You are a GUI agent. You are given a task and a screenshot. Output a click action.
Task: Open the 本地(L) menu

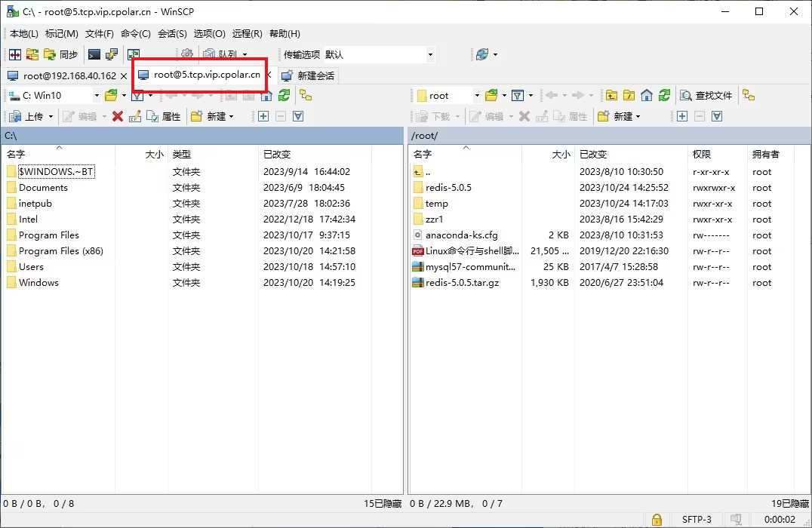click(24, 34)
